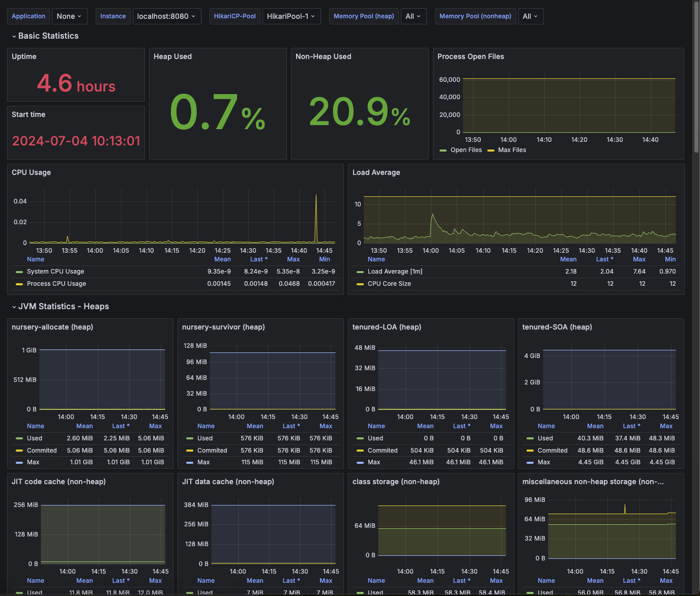Click the tenured-LOA (heap) panel title
This screenshot has height=596, width=700.
point(387,327)
